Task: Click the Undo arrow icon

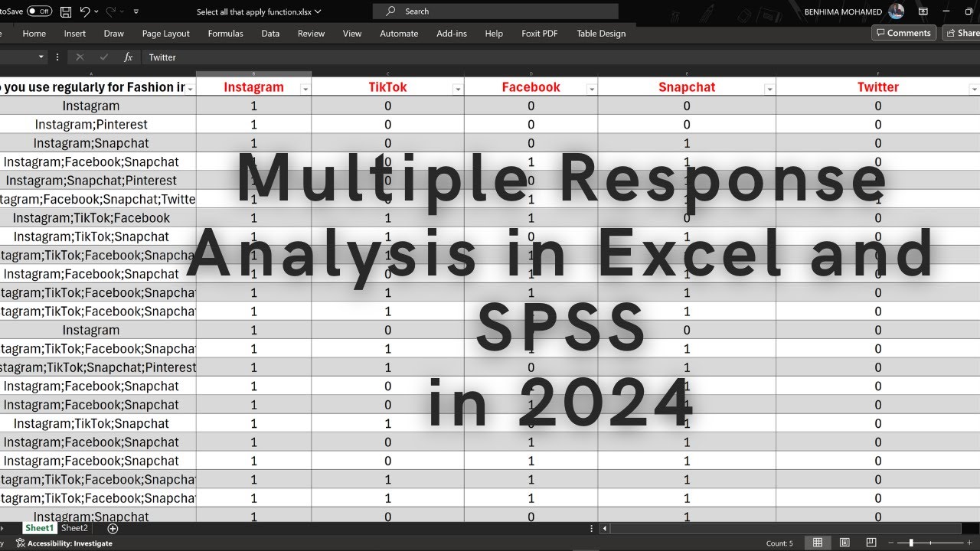Action: pos(85,11)
